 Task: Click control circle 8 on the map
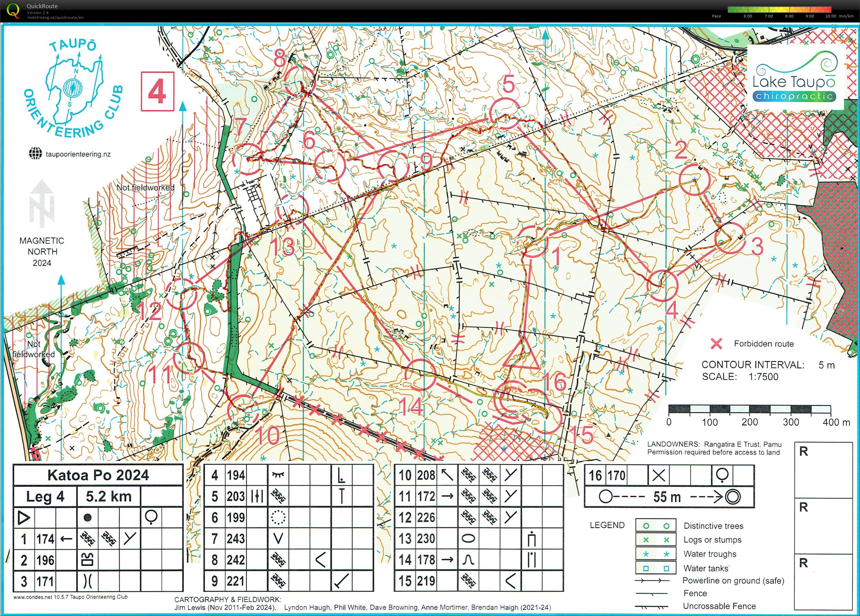point(299,81)
